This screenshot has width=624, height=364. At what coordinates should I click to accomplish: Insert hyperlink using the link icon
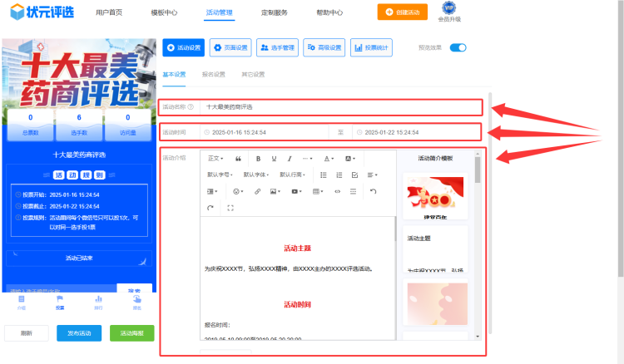coord(257,191)
